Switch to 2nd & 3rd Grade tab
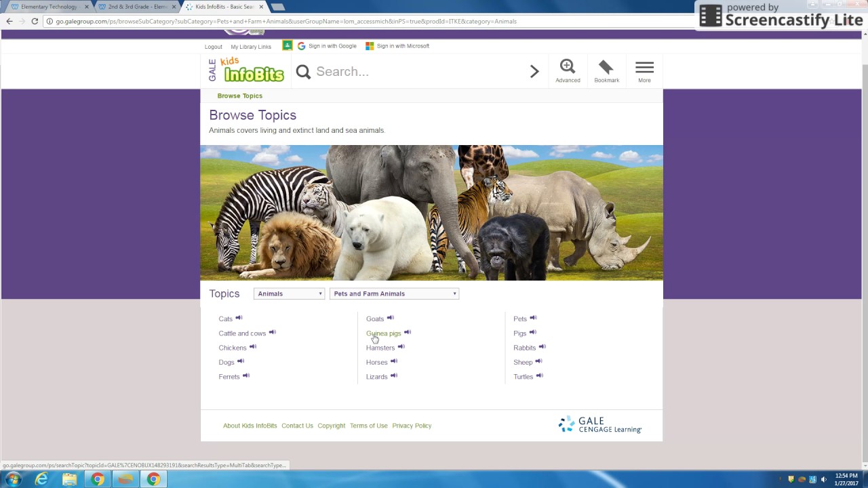868x488 pixels. (x=137, y=7)
